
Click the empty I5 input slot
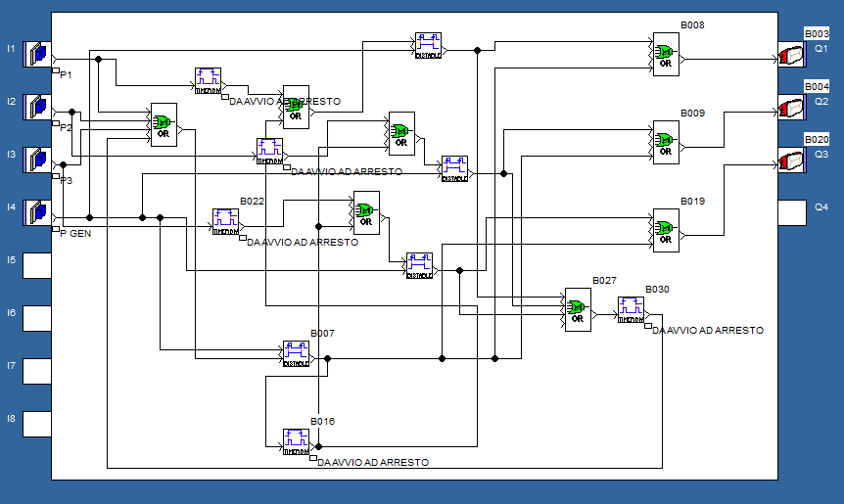point(37,265)
